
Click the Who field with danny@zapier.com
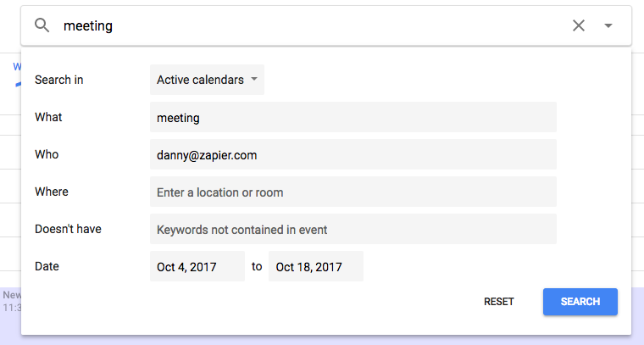point(353,155)
